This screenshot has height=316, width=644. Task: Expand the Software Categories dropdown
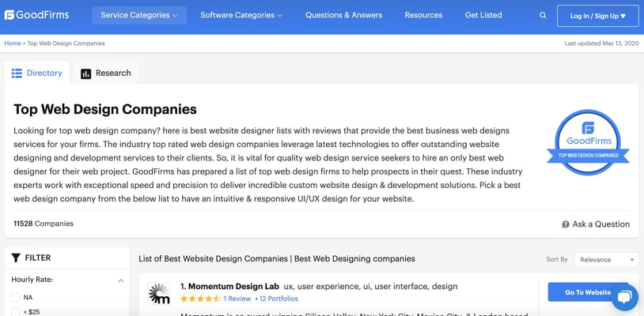(241, 15)
